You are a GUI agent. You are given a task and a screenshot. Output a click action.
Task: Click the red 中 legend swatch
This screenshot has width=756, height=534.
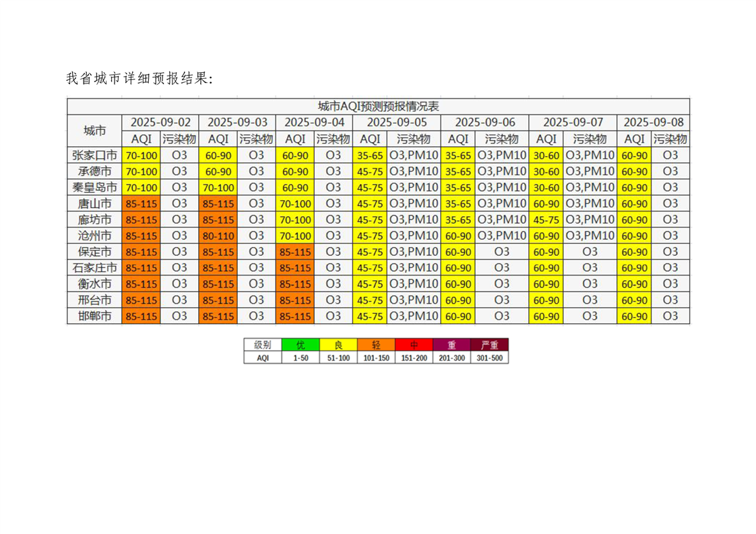414,345
